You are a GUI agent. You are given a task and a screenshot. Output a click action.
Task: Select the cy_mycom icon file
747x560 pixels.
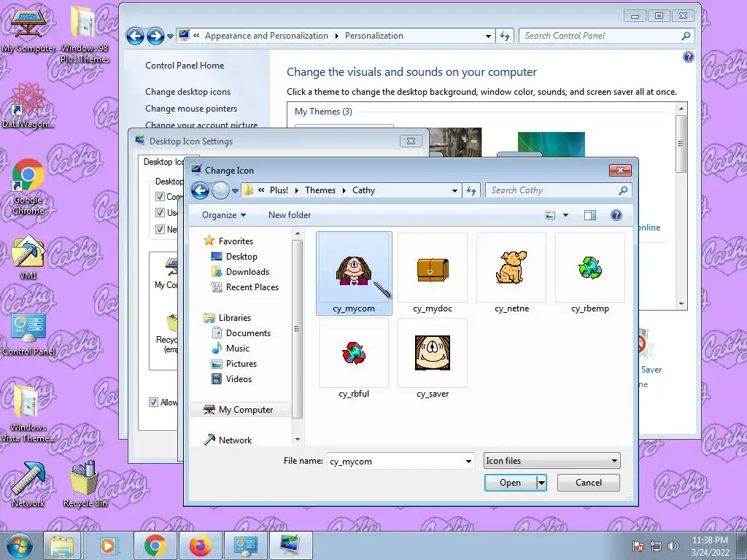pos(354,273)
